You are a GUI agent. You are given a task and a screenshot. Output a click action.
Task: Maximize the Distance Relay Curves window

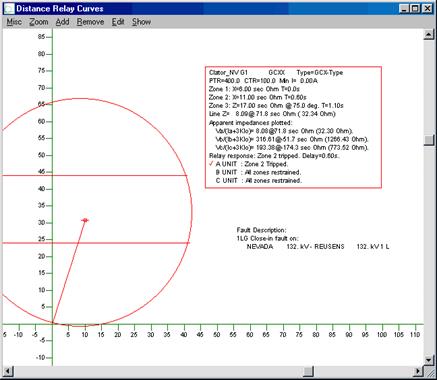pos(415,9)
